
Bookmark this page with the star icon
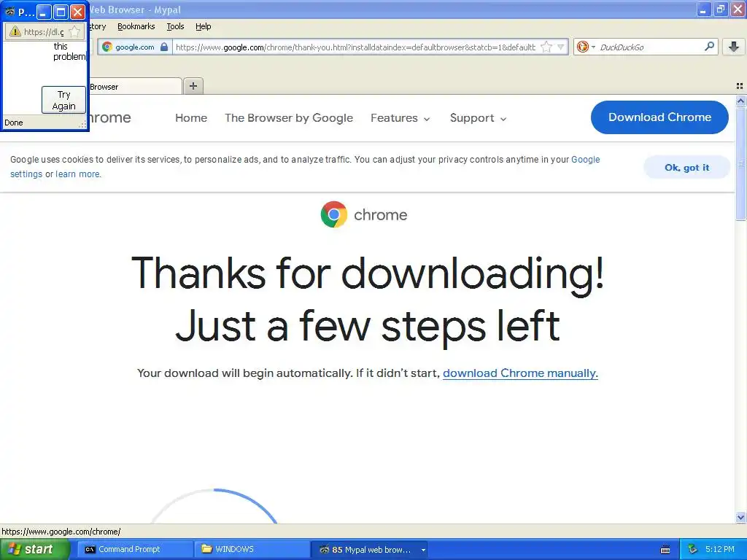(546, 47)
